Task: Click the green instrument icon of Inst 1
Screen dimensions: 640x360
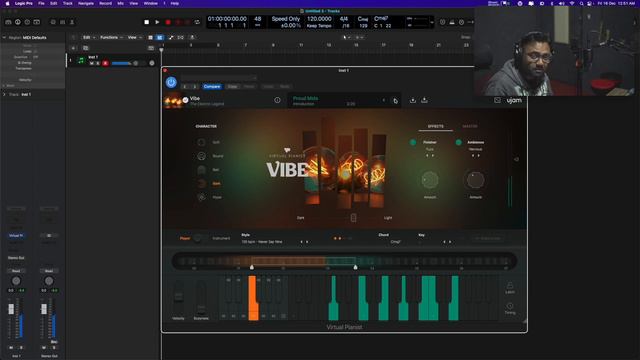Action: pyautogui.click(x=81, y=60)
